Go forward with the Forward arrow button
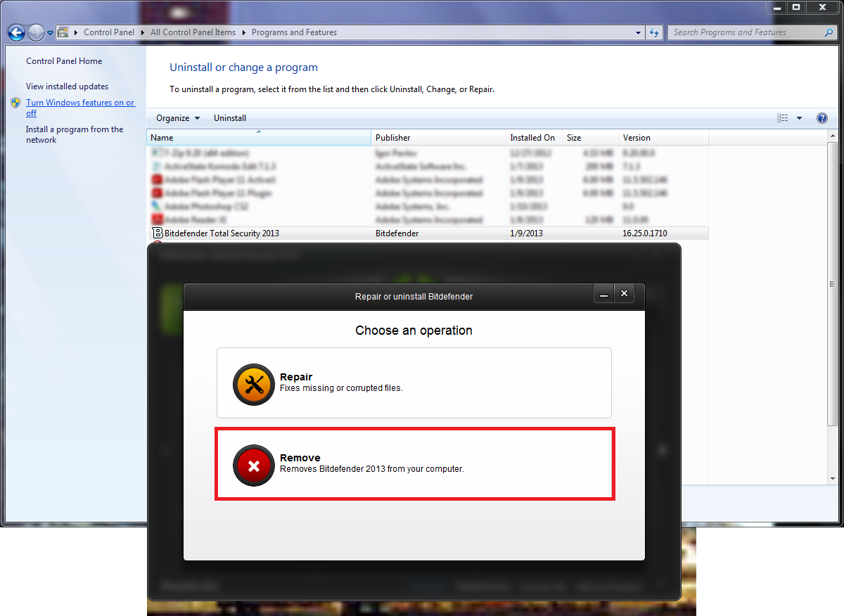The width and height of the screenshot is (844, 616). point(36,32)
